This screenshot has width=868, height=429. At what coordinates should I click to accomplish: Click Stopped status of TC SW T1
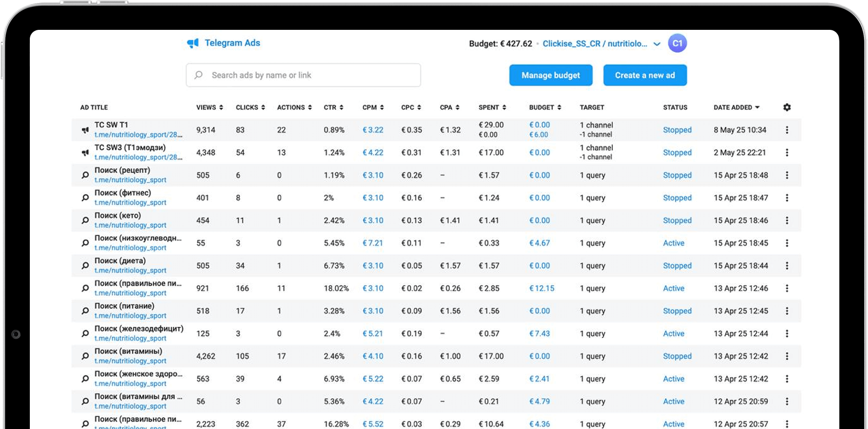pyautogui.click(x=677, y=130)
